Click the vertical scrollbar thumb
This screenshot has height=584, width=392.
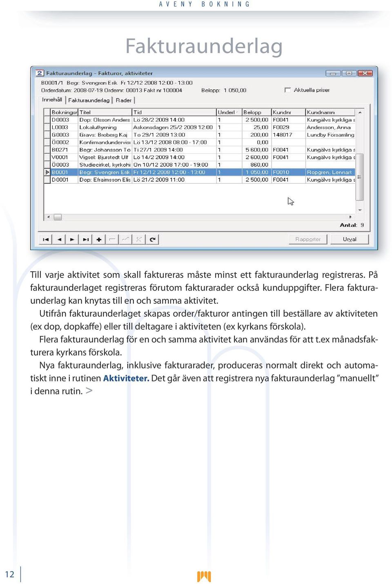tap(360, 177)
